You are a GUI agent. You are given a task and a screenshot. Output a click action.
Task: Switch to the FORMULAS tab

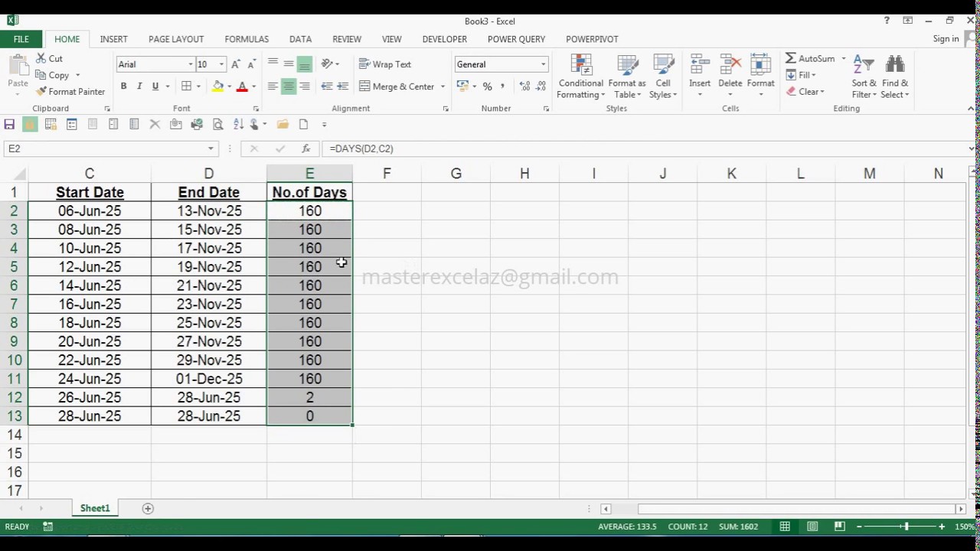pyautogui.click(x=247, y=39)
